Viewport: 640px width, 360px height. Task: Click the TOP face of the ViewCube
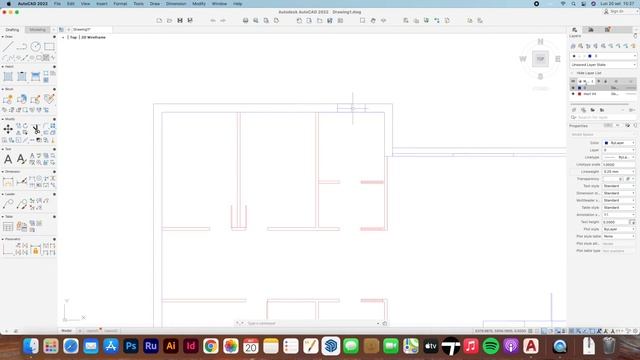(x=540, y=59)
